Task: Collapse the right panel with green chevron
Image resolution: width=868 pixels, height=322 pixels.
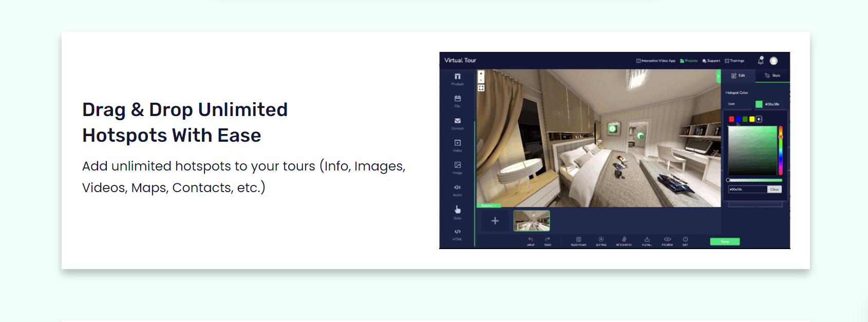Action: click(x=719, y=77)
